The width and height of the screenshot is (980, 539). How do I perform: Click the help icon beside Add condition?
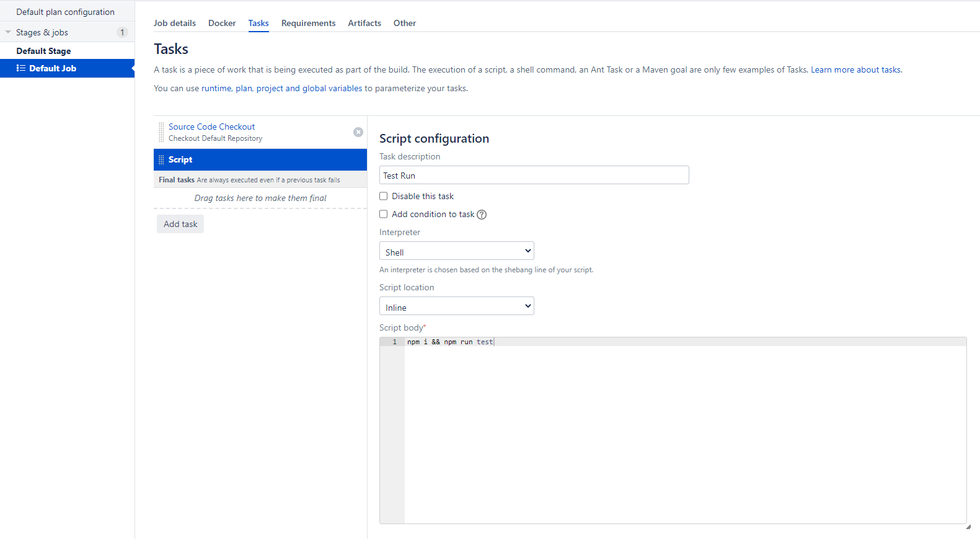coord(482,215)
